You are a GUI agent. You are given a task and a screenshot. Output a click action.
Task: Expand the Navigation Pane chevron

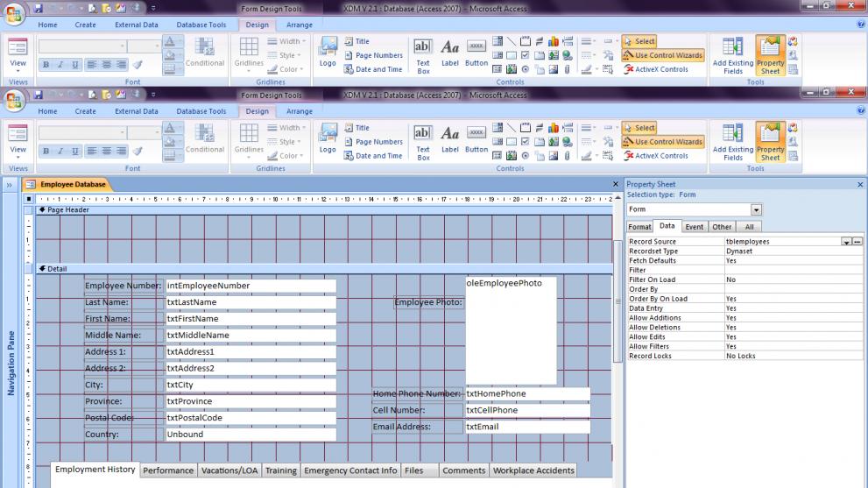click(10, 185)
